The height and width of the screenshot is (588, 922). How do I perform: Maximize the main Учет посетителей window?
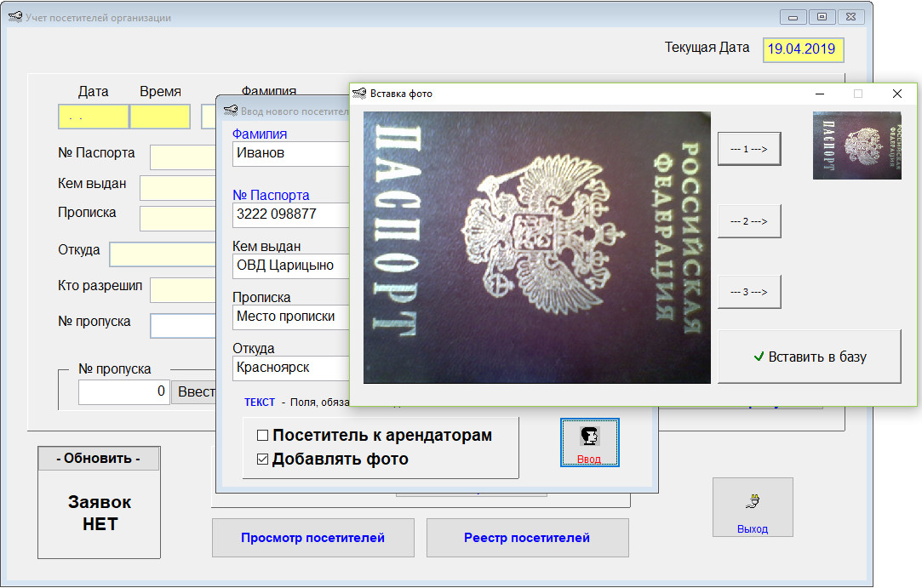[x=822, y=17]
